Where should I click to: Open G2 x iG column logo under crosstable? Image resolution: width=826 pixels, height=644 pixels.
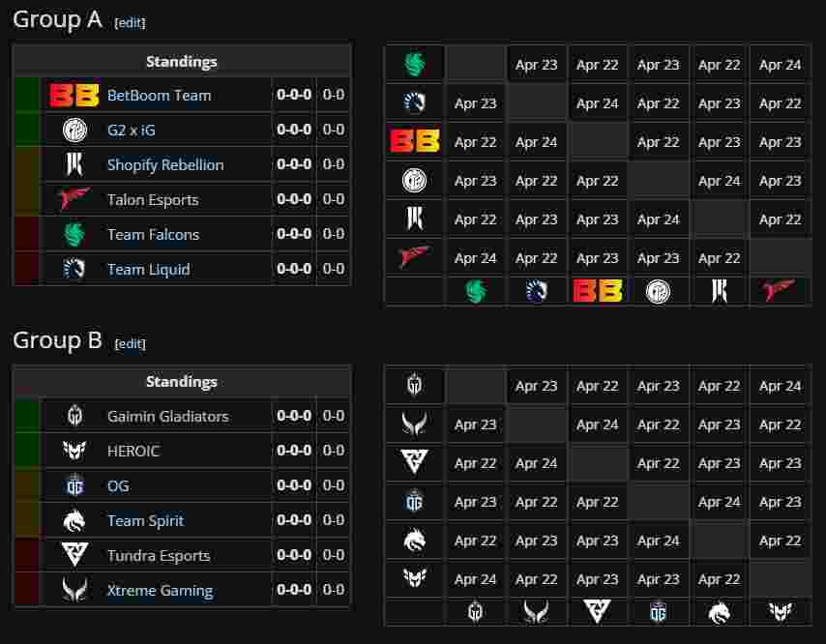pyautogui.click(x=658, y=291)
